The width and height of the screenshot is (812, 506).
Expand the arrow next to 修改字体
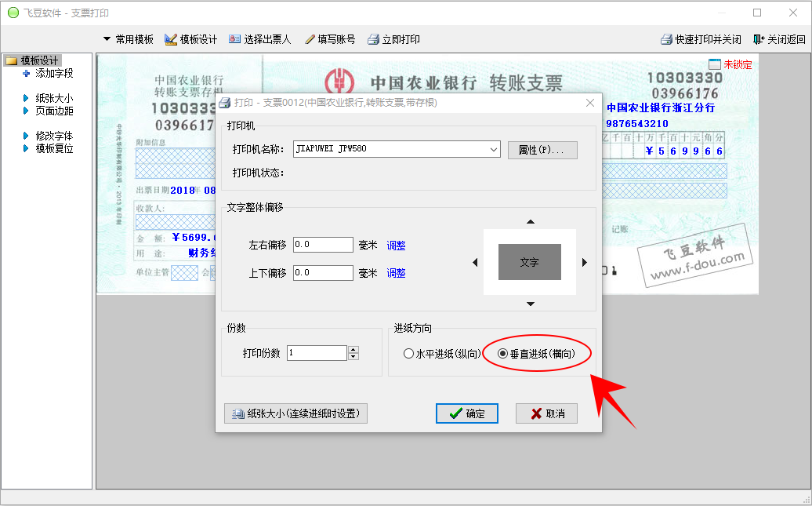[x=26, y=136]
